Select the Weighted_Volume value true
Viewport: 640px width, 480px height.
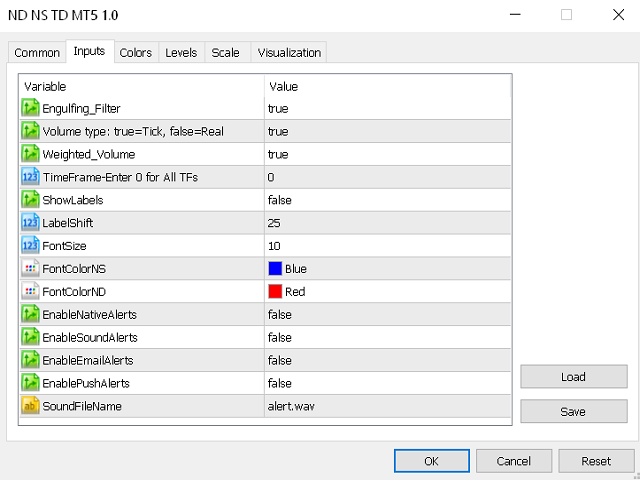click(278, 154)
